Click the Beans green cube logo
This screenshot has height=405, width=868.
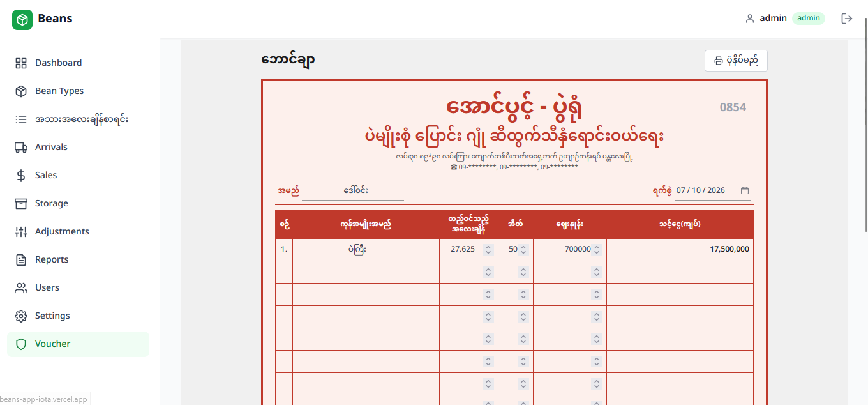tap(22, 19)
